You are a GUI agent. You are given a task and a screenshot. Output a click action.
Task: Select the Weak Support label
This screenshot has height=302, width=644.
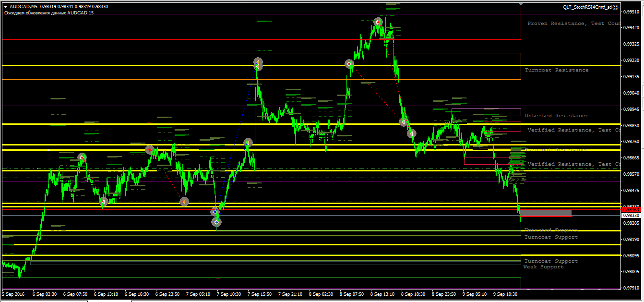[543, 267]
